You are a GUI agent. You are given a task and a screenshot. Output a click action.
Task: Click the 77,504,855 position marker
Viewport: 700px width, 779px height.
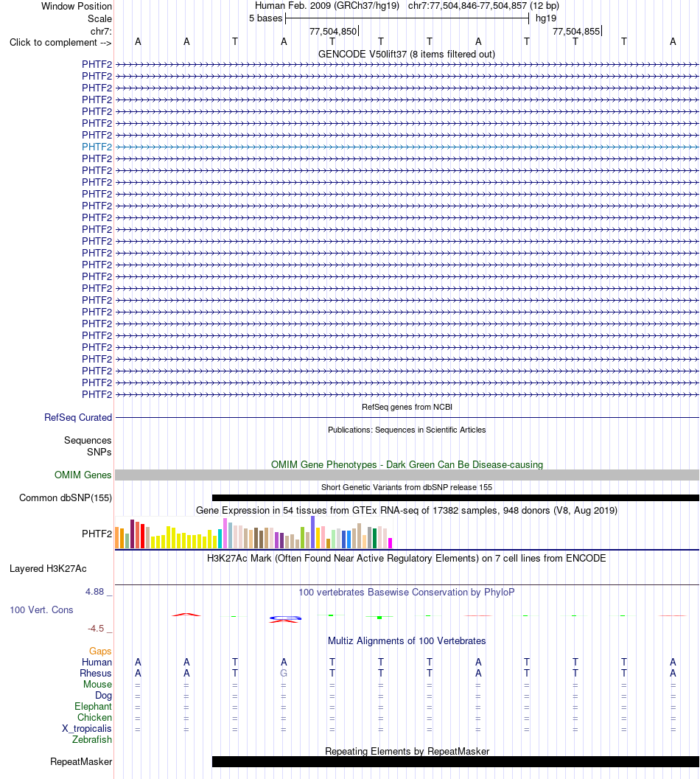point(576,31)
